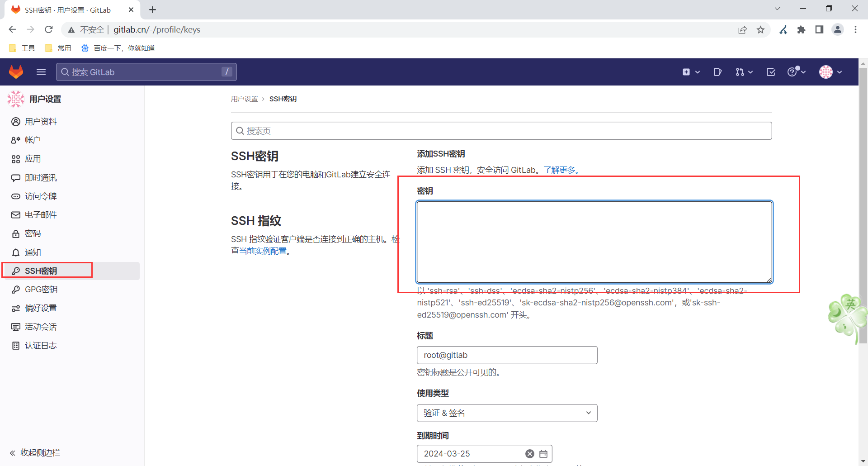Viewport: 868px width, 466px height.
Task: Click the 到期时间 date field
Action: 484,454
